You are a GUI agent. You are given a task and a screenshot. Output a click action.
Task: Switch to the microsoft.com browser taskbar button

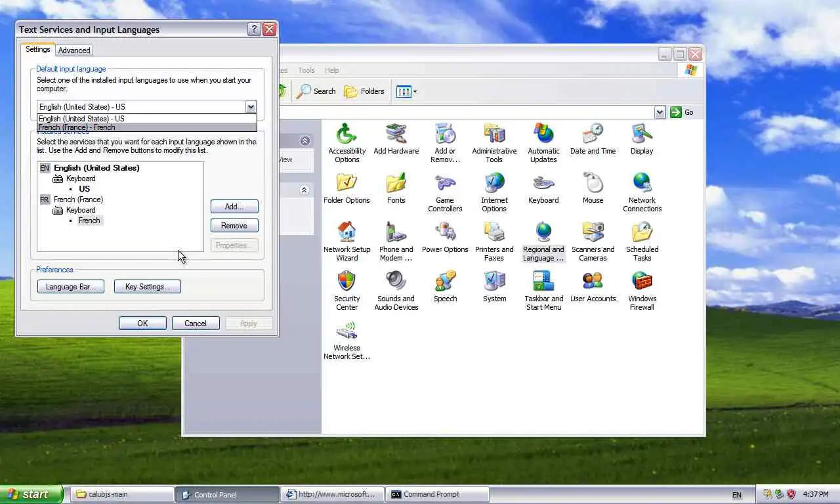point(332,494)
